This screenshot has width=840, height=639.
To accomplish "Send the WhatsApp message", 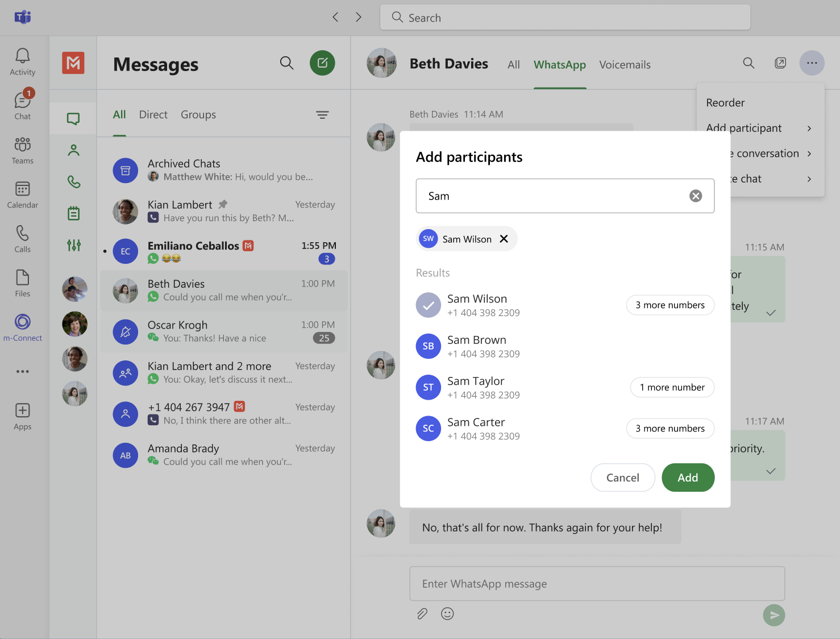I will (774, 615).
